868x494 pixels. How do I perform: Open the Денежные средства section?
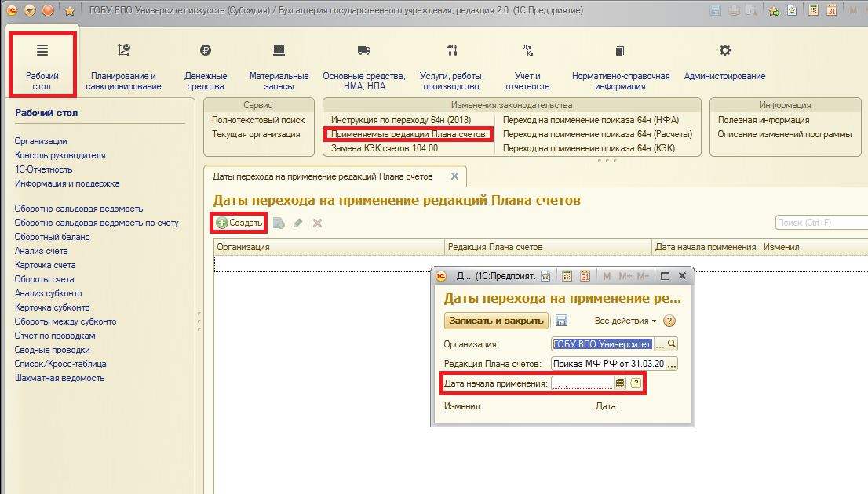point(206,61)
